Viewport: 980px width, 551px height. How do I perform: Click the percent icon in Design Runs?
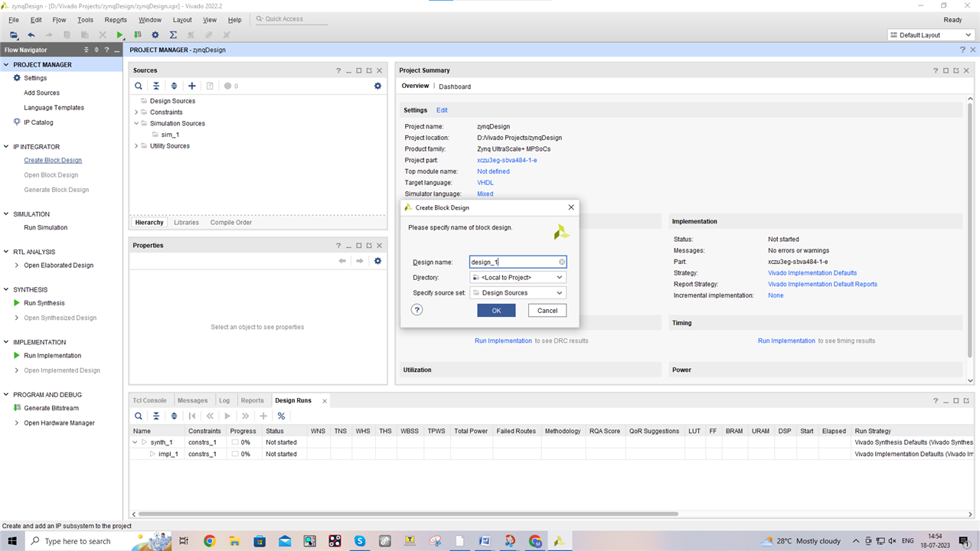pos(281,416)
